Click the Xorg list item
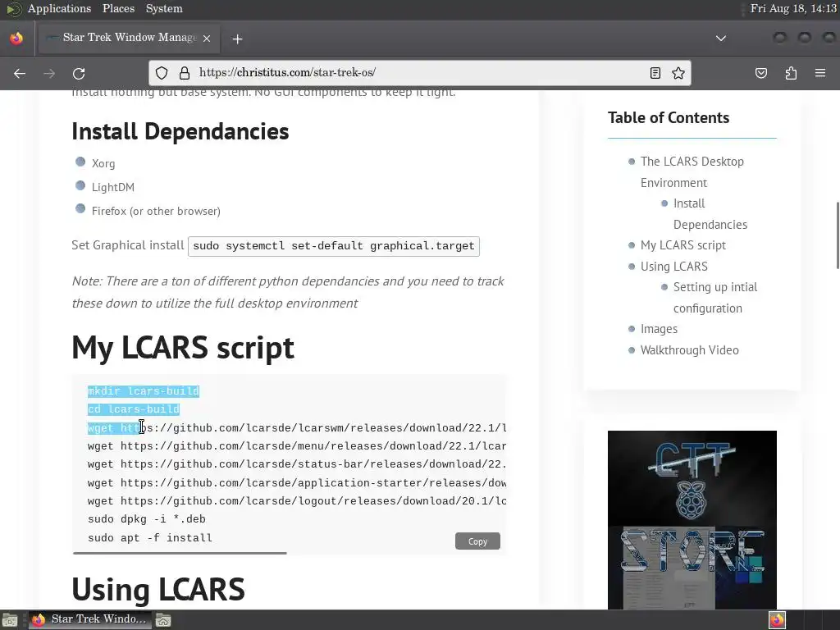Viewport: 840px width, 630px height. coord(103,163)
